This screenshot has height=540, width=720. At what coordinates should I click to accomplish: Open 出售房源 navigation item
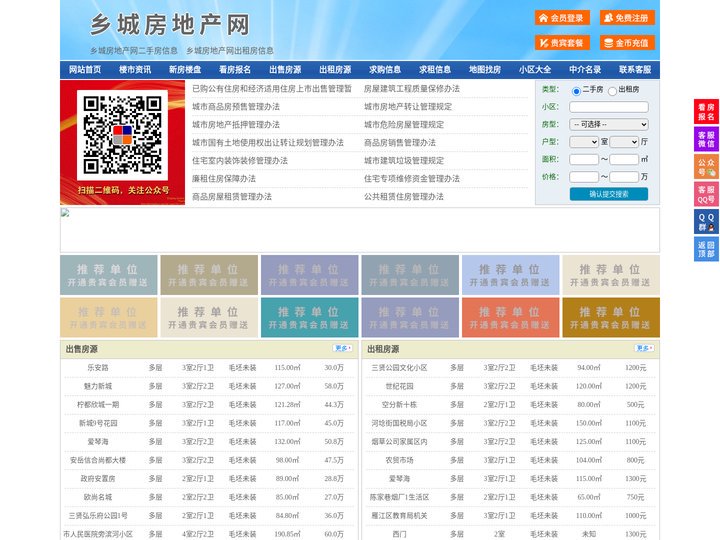(285, 70)
